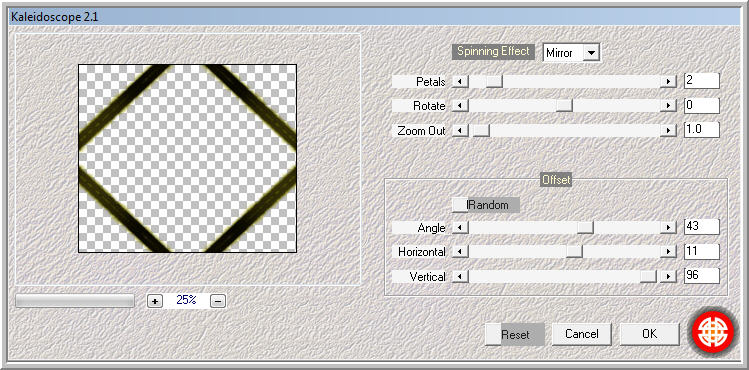The height and width of the screenshot is (370, 749).
Task: Click the Petals slider thumb
Action: 494,82
